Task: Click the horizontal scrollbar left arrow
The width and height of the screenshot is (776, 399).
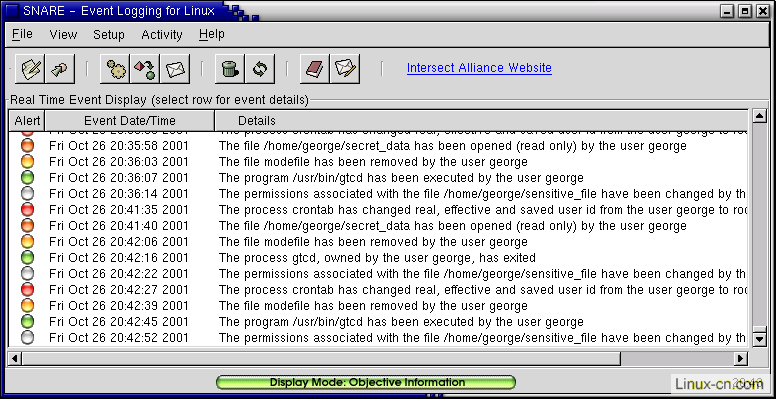Action: pos(15,358)
